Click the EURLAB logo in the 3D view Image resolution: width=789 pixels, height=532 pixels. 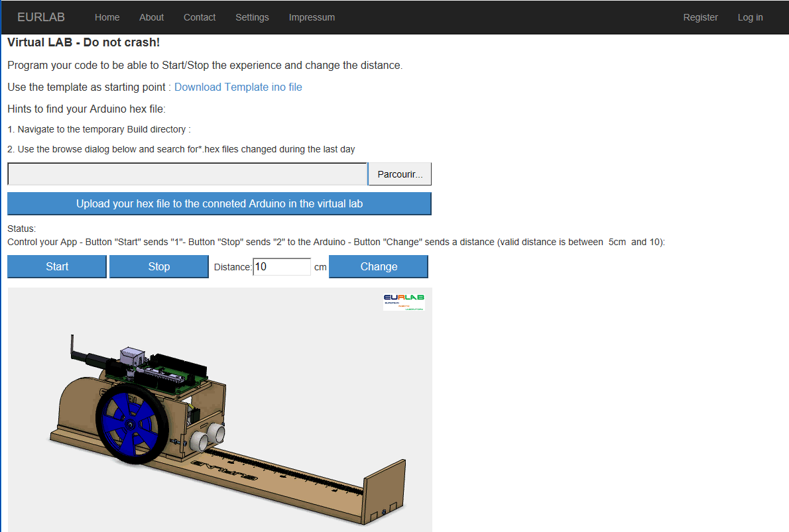click(404, 301)
